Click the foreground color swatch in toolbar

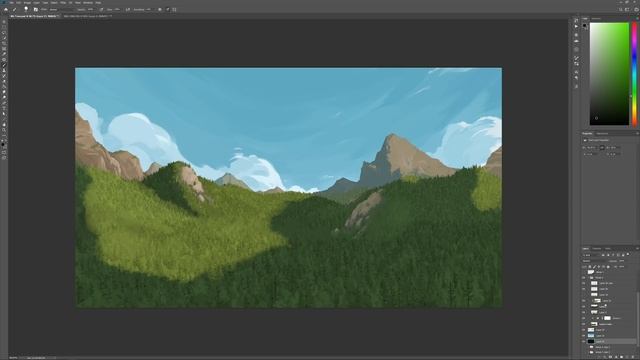(x=3, y=143)
